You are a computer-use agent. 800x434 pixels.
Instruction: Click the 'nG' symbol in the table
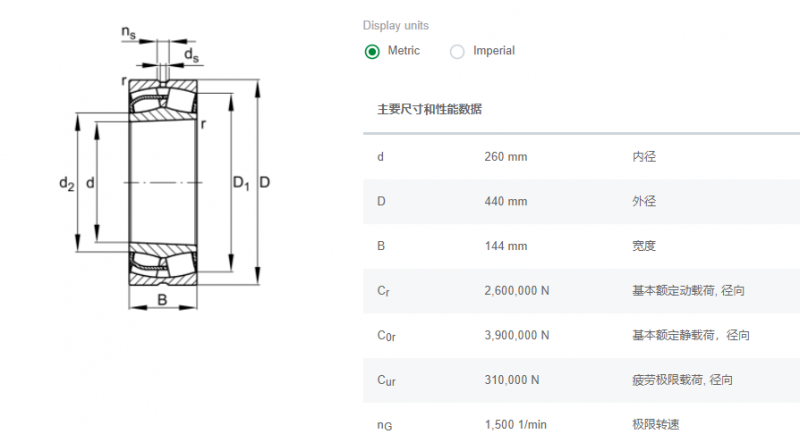click(x=385, y=425)
